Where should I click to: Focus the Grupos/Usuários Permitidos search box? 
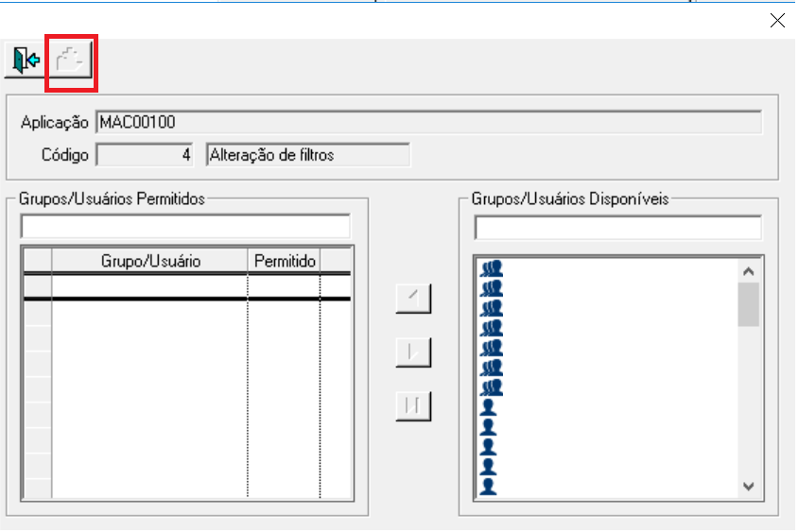[185, 227]
